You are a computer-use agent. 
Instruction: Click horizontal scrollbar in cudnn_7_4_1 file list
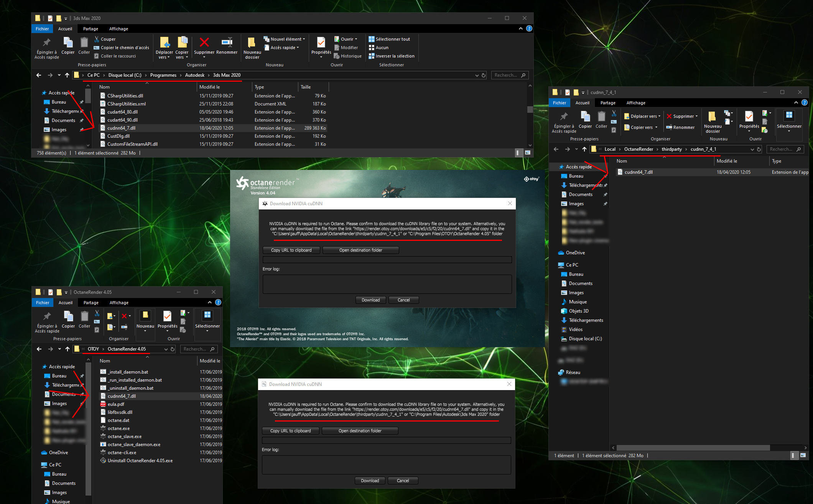click(x=693, y=448)
